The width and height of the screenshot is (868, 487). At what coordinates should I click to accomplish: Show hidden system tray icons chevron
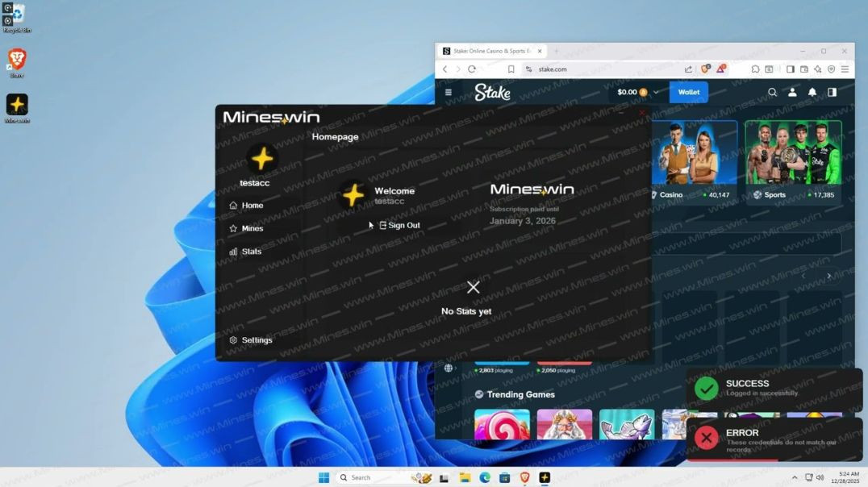coord(795,477)
